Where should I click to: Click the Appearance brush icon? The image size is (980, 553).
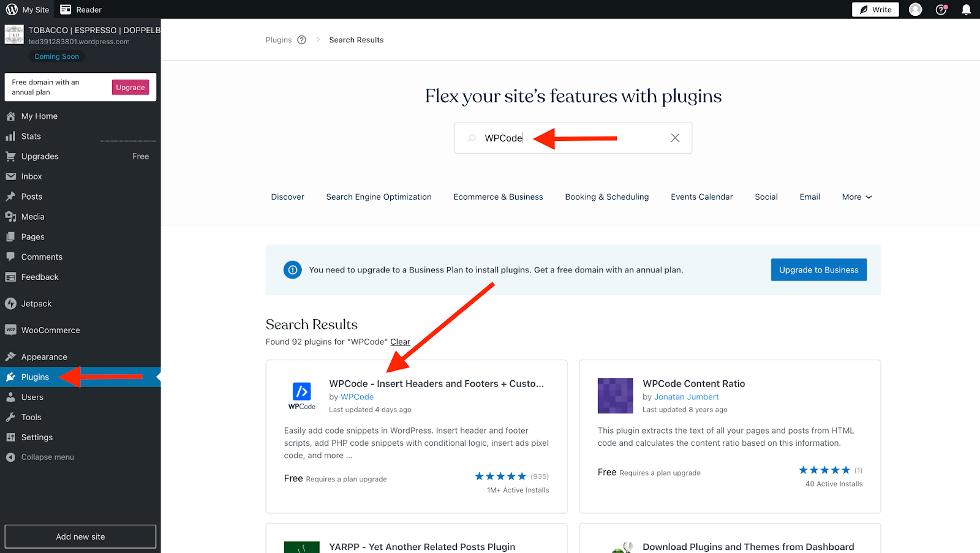point(10,356)
